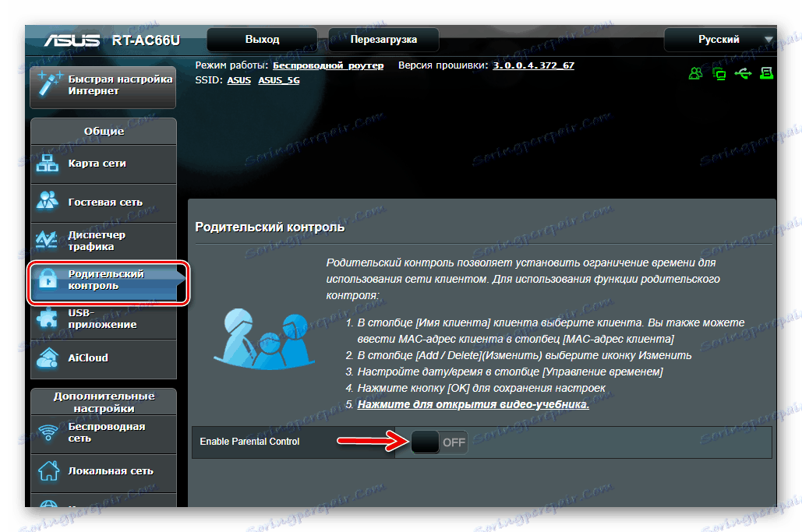Screen dimensions: 802x532
Task: Click the AiCloud house cloud icon
Action: click(x=48, y=358)
